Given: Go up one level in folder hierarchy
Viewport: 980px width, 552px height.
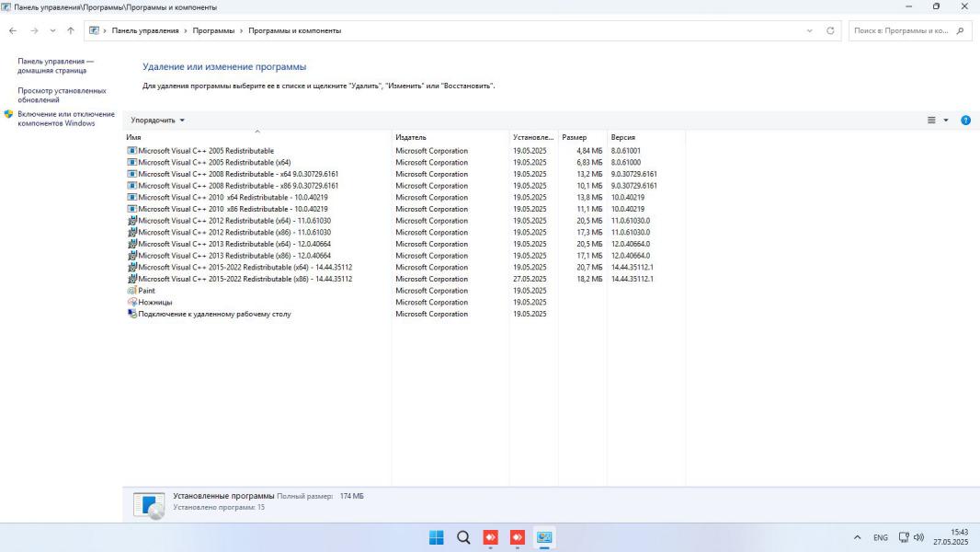Looking at the screenshot, I should (71, 30).
